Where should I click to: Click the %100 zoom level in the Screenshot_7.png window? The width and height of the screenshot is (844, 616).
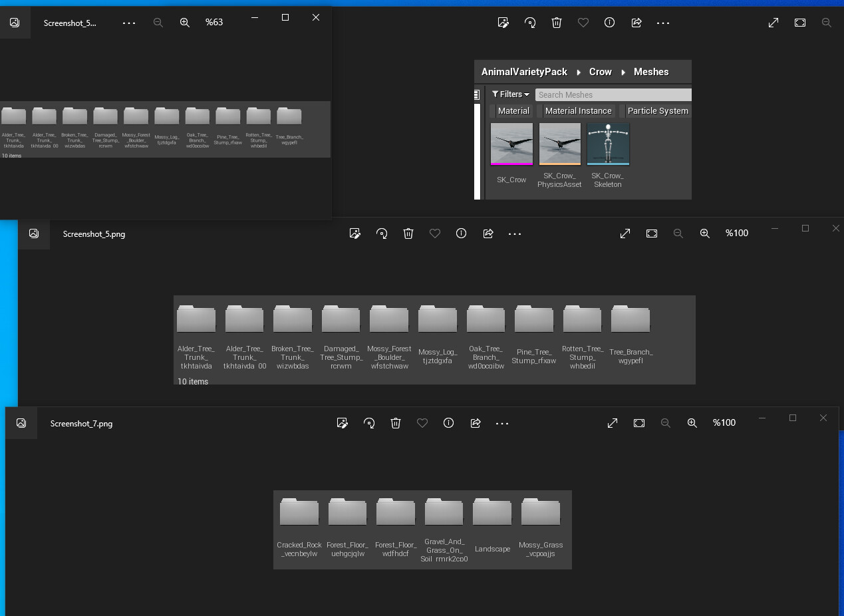tap(724, 423)
